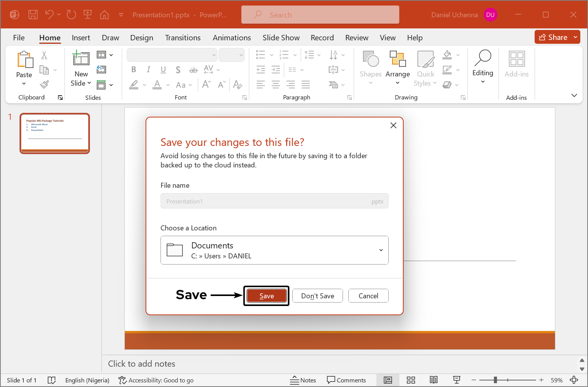Start presentation from beginning icon
This screenshot has width=588, height=387.
88,15
